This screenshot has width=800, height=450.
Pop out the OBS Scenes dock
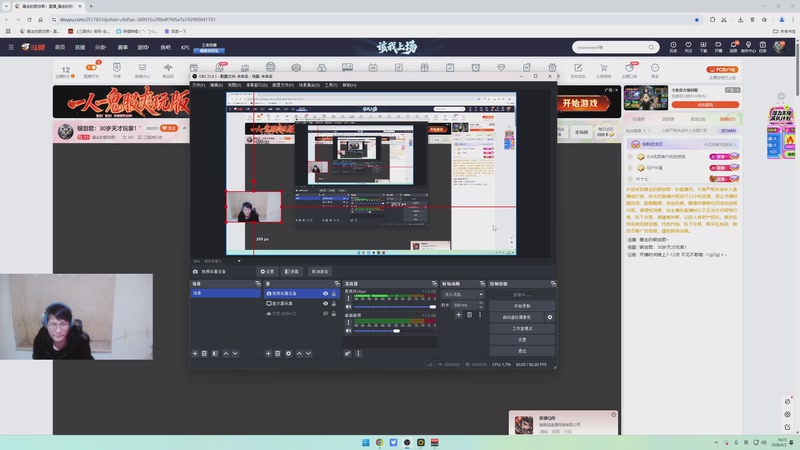258,284
